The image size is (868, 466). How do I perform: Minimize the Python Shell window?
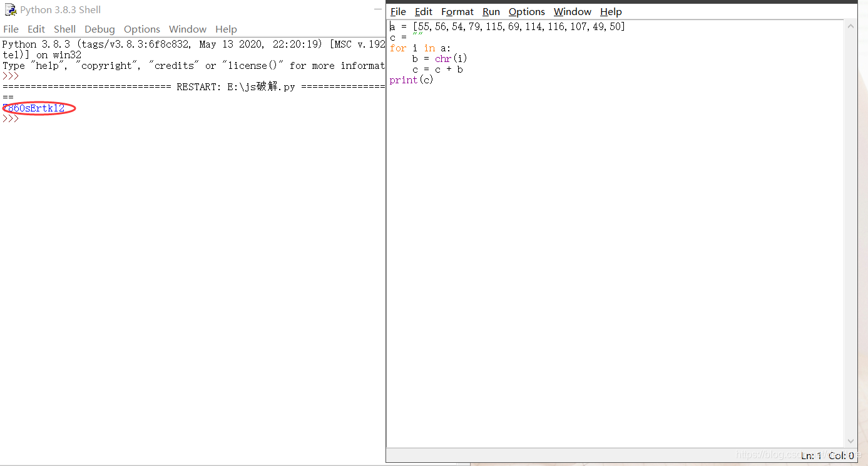[x=378, y=9]
